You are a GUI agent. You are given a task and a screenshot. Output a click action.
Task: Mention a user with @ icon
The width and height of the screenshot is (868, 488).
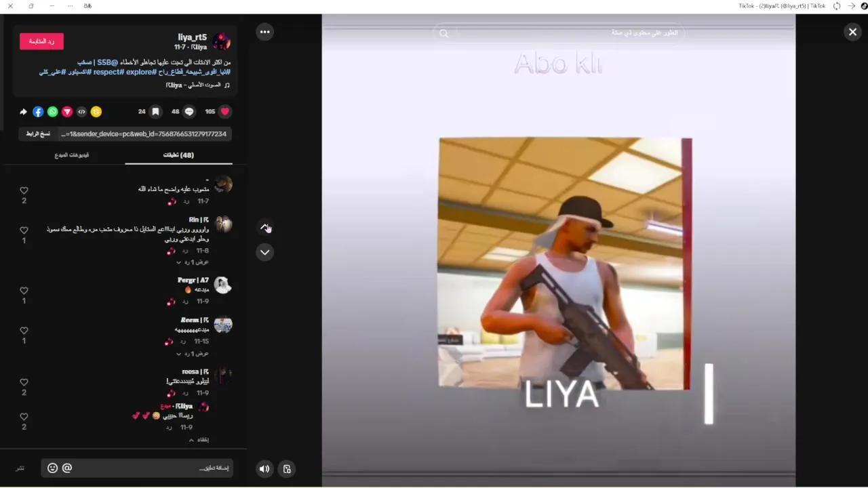click(67, 468)
